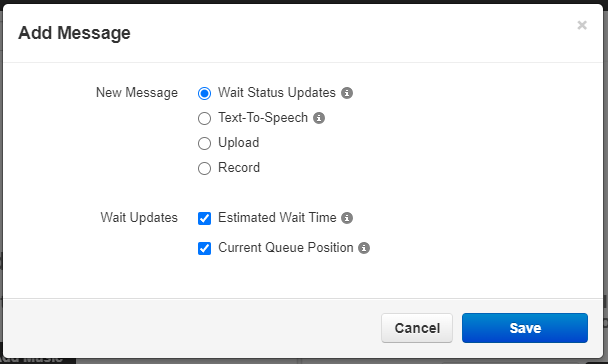Click the 'Current Queue Position' label text
Viewport: 608px width, 364px height.
(x=286, y=247)
